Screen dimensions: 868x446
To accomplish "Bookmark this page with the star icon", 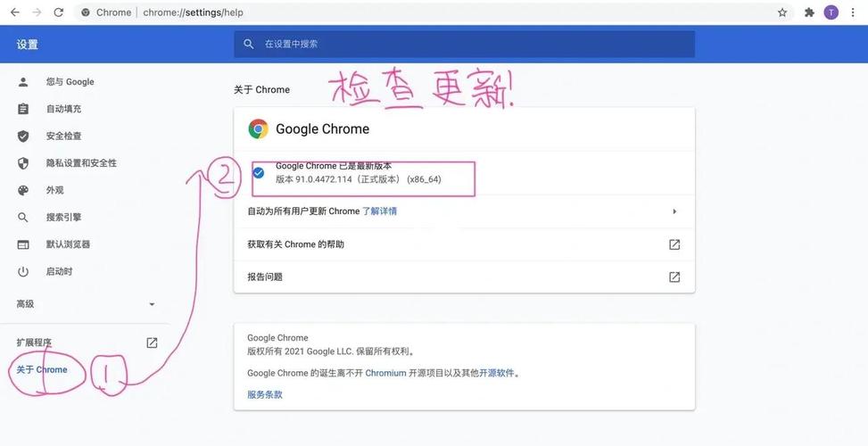I will click(782, 12).
